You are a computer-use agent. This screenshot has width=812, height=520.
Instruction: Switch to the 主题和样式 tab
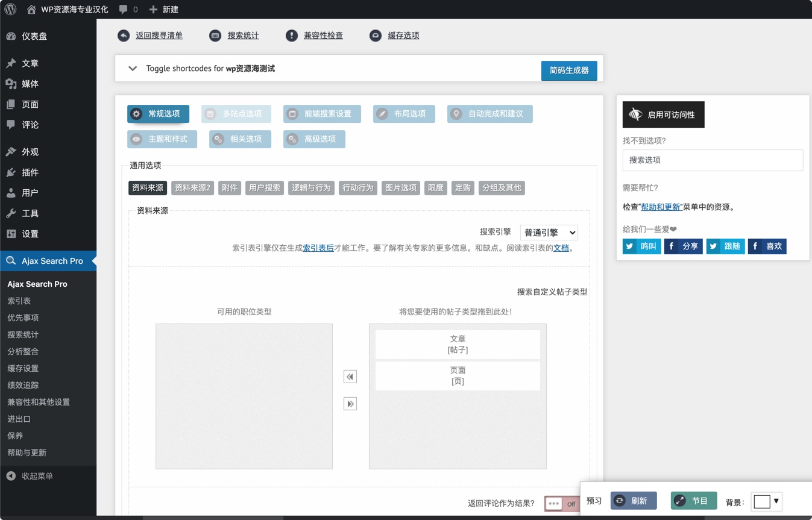[x=162, y=139]
